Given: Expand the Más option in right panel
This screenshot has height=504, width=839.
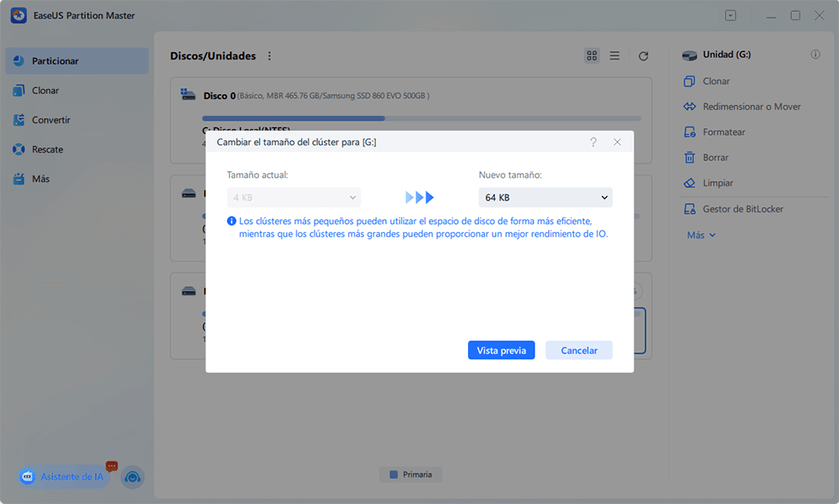Looking at the screenshot, I should 701,235.
